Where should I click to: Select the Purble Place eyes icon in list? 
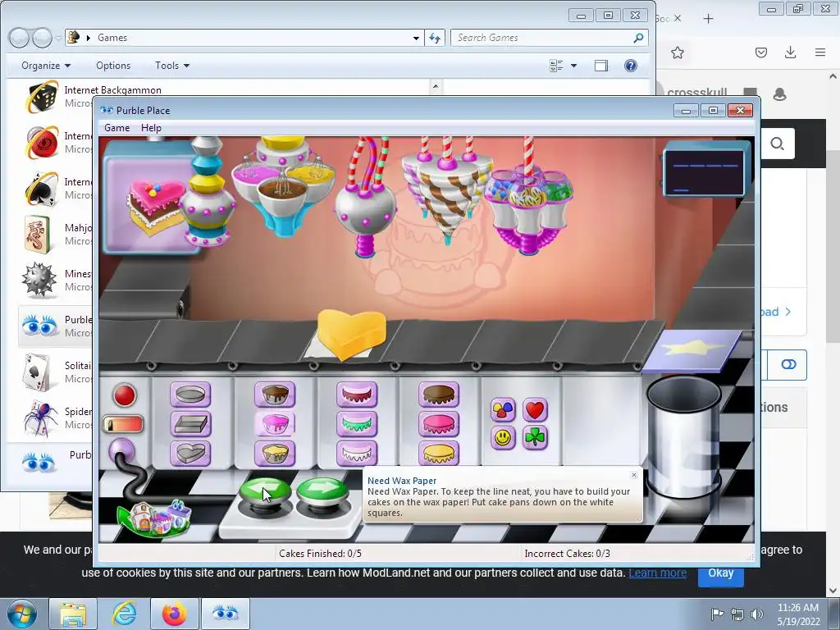39,326
